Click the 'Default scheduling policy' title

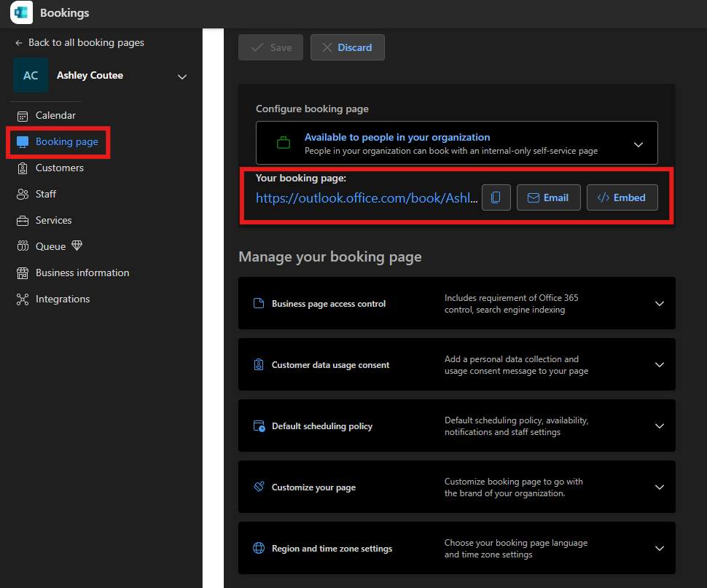(x=322, y=426)
